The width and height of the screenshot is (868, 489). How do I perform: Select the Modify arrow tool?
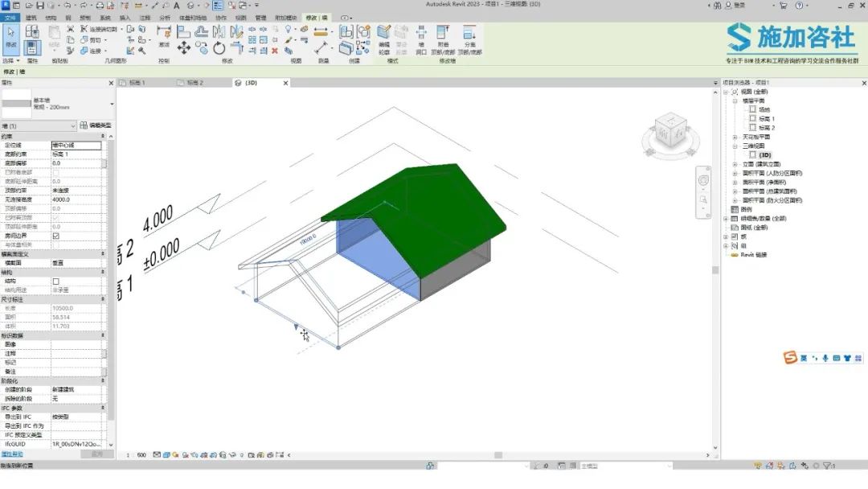tap(11, 36)
